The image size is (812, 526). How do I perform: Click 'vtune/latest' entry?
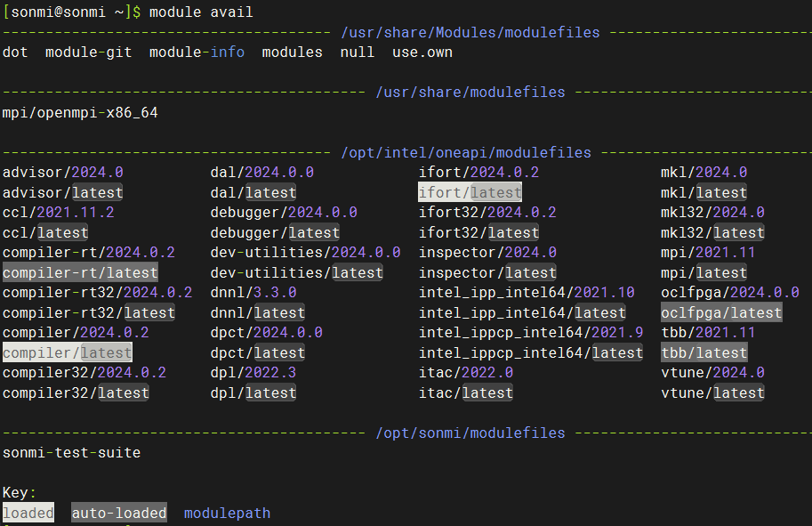coord(712,392)
